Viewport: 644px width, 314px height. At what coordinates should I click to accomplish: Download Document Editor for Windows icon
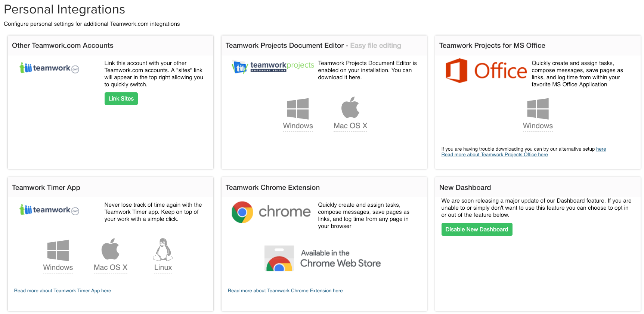click(x=298, y=109)
